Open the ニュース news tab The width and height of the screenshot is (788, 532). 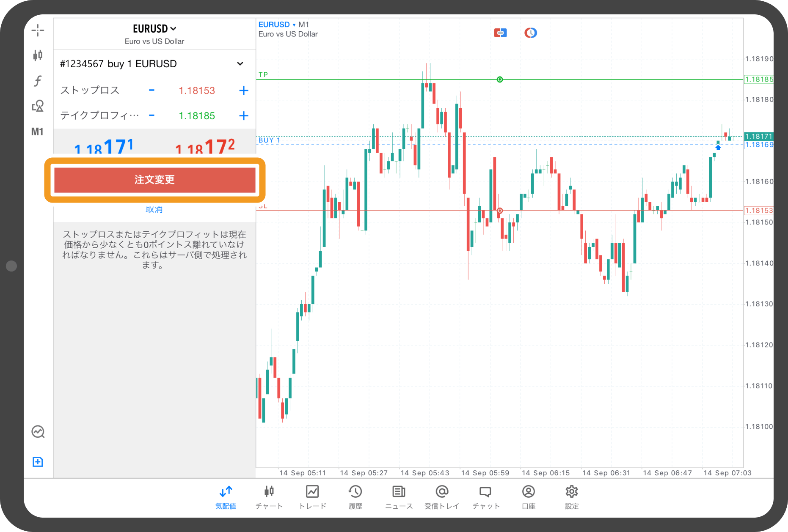point(399,497)
